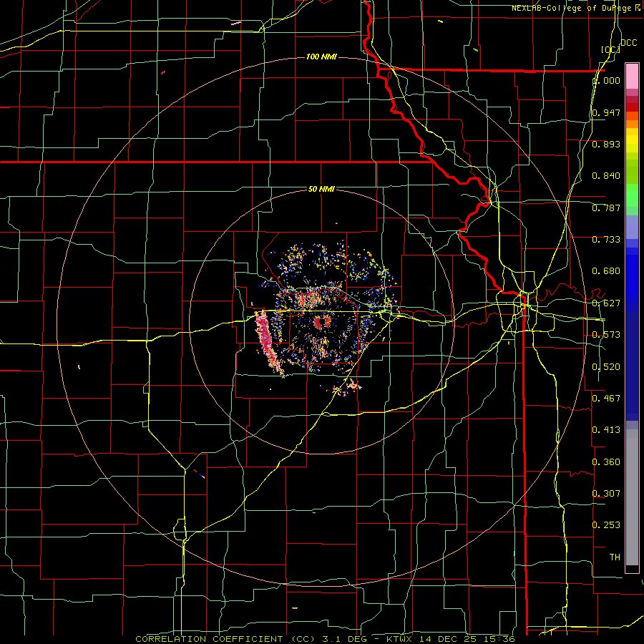This screenshot has height=644, width=644.
Task: Click the 0.307 color scale value
Action: coord(606,493)
